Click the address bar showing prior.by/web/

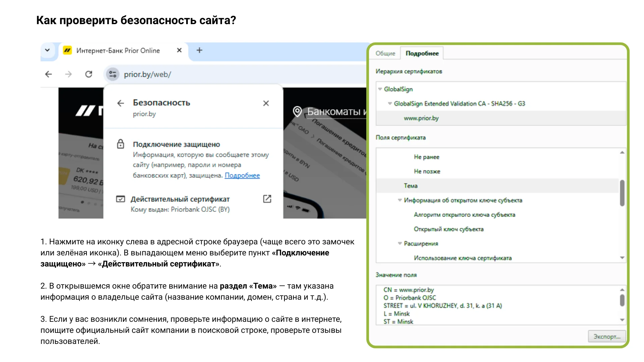coord(148,74)
